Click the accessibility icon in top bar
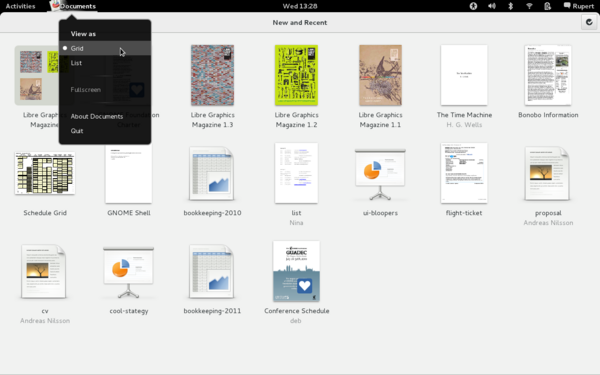The height and width of the screenshot is (375, 600). (473, 6)
